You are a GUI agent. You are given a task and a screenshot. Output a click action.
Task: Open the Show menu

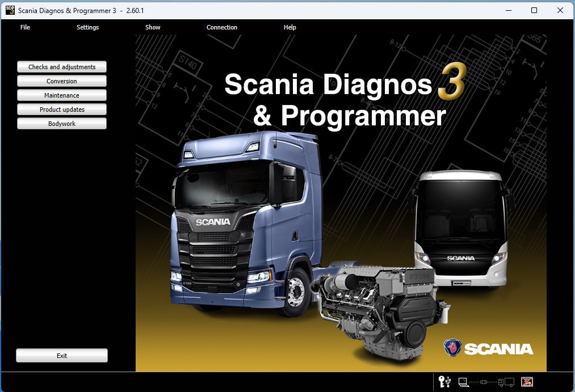153,27
